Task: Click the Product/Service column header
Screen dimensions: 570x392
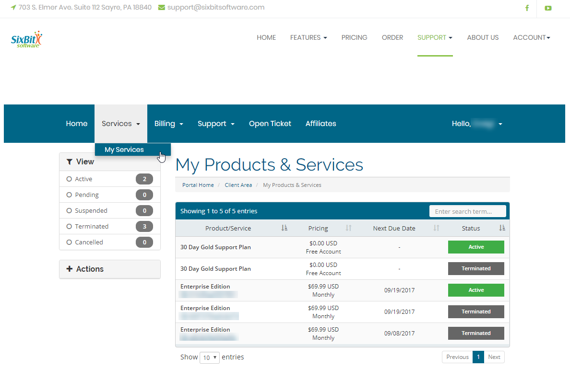Action: coord(228,228)
